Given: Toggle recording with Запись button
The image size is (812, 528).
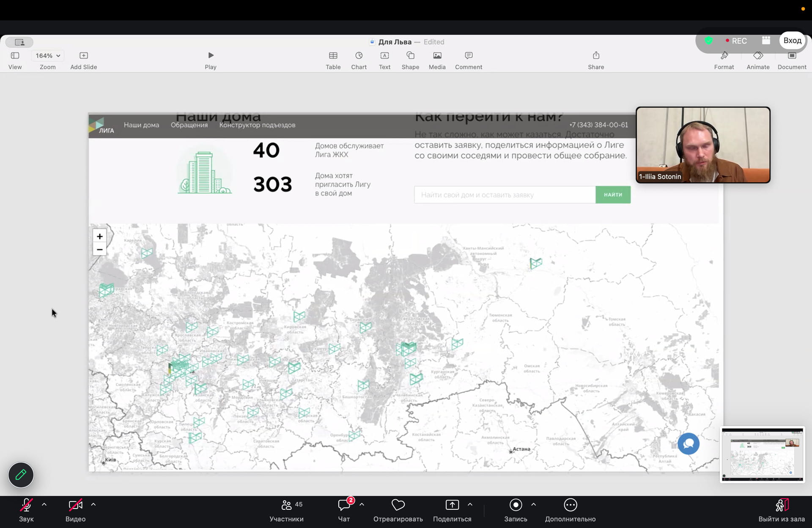Looking at the screenshot, I should (515, 505).
